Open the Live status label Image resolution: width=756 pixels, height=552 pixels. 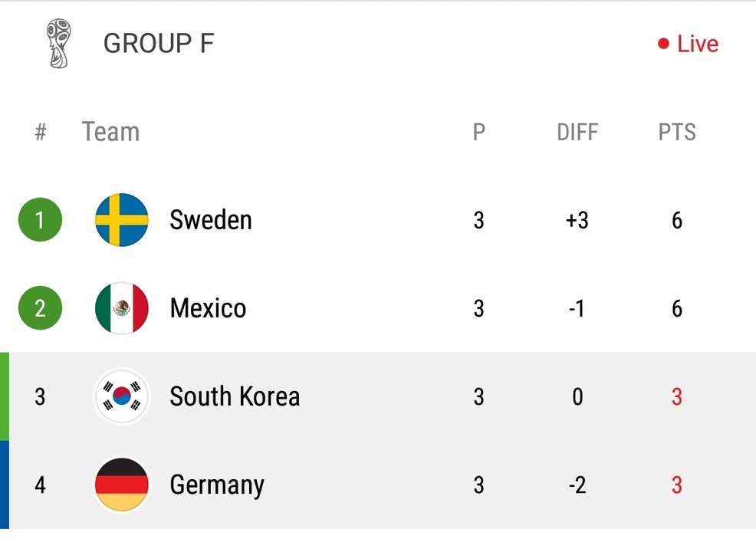point(698,44)
